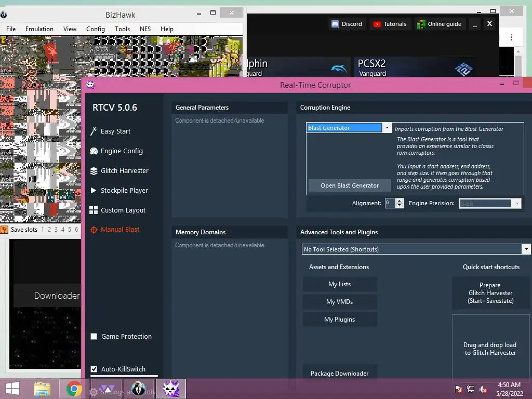Select BizHawk save slot 5

[70, 230]
